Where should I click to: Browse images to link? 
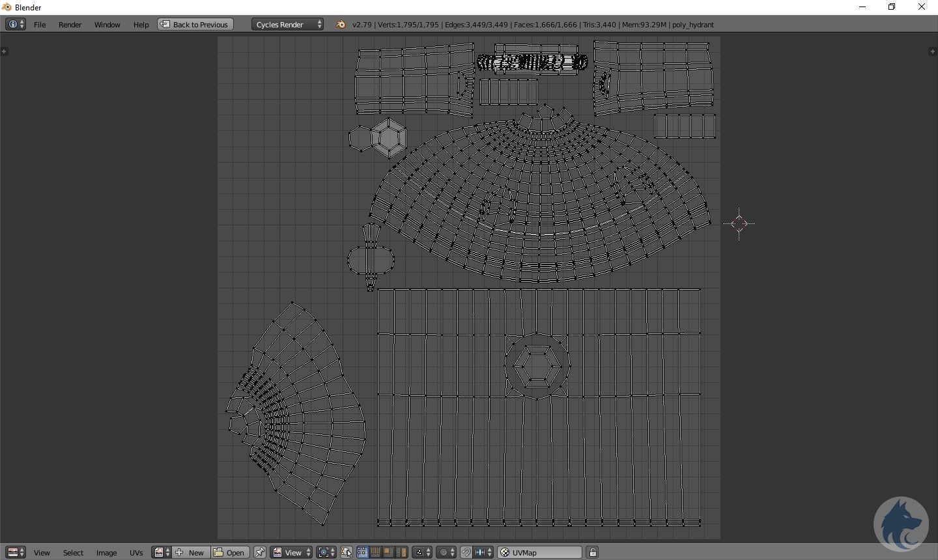[162, 552]
